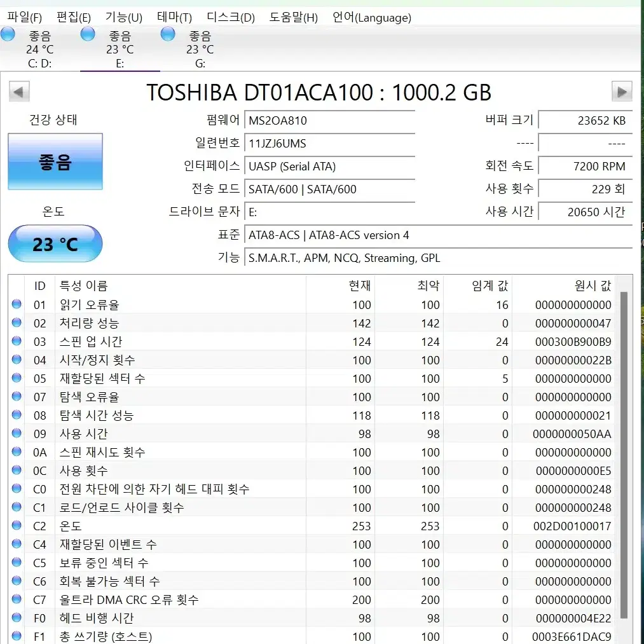This screenshot has height=644, width=644.
Task: Go to previous disk with left arrow
Action: pyautogui.click(x=19, y=92)
